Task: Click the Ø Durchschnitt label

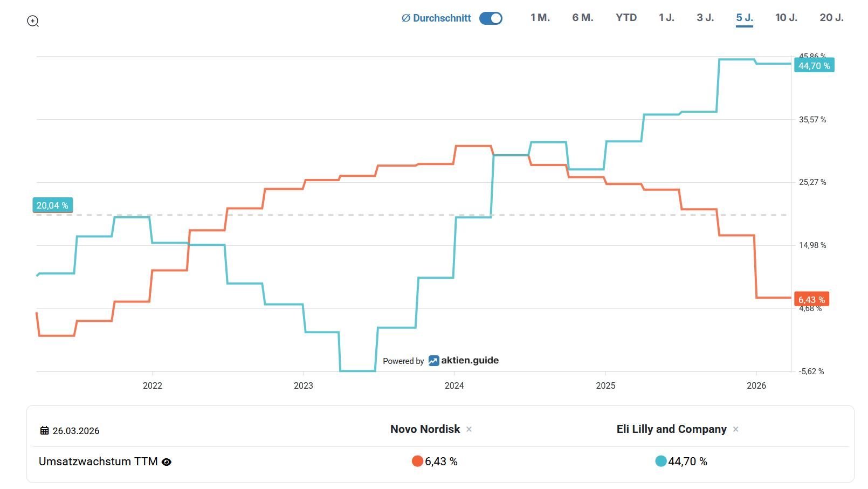Action: point(436,18)
